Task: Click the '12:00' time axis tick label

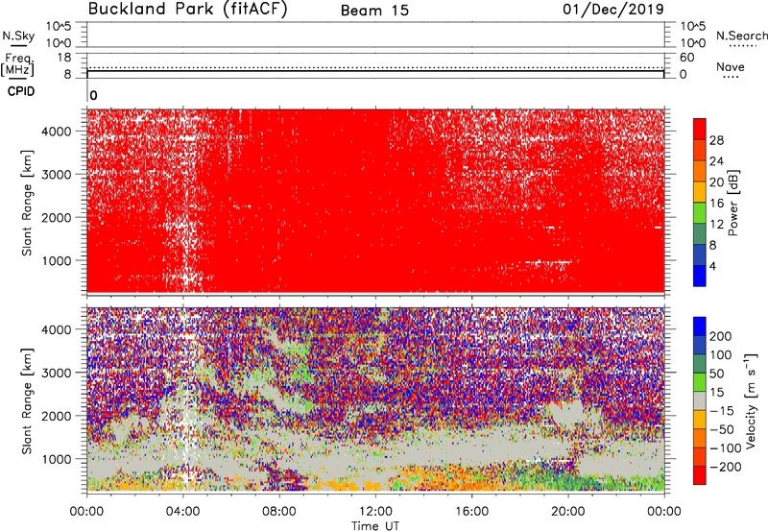Action: click(375, 512)
